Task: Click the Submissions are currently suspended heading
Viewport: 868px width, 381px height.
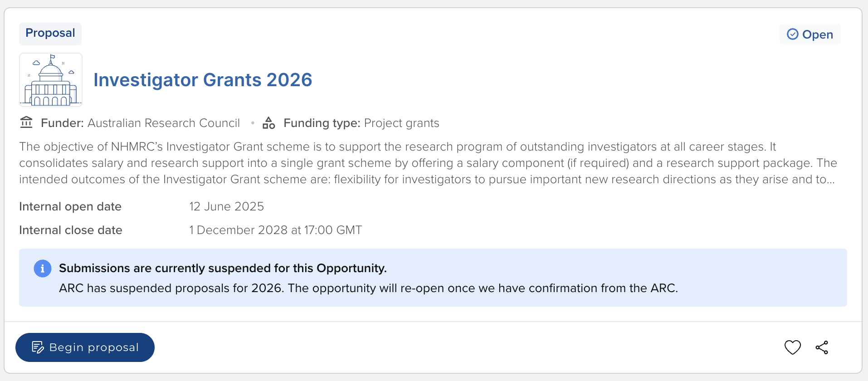Action: (x=223, y=268)
